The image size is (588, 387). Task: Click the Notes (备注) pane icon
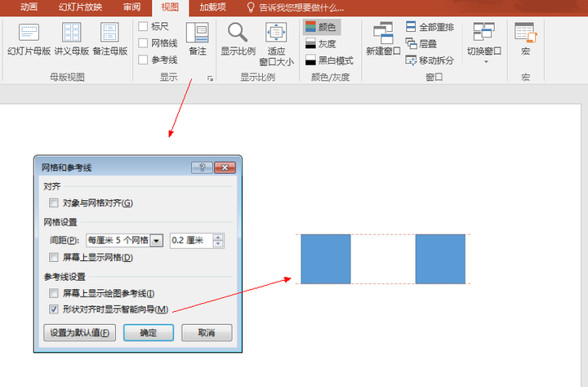(x=198, y=39)
